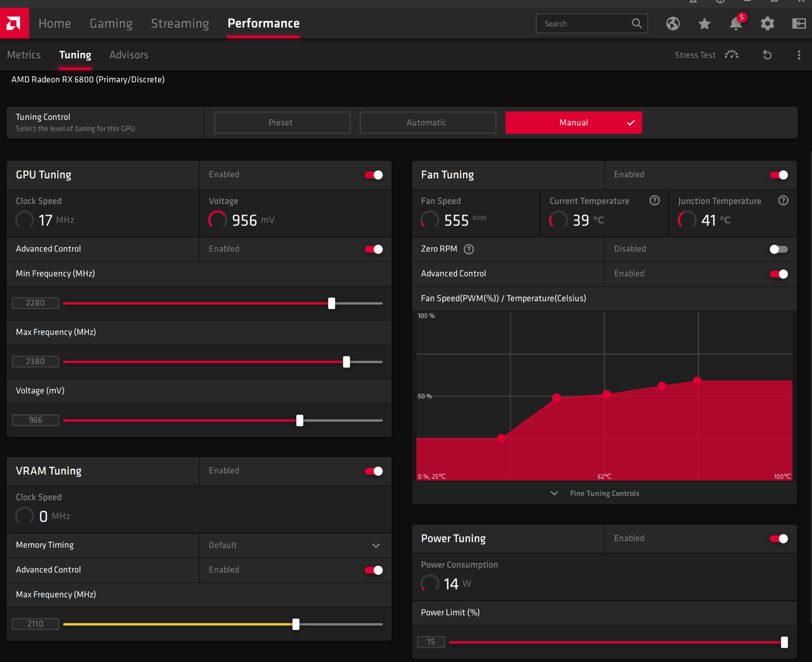Screen dimensions: 812x662
Task: Click GPU Voltage slider handle
Action: pyautogui.click(x=300, y=420)
